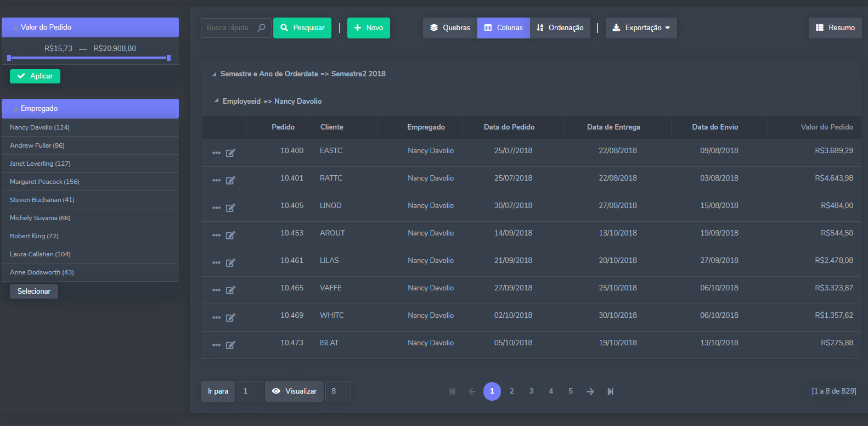Open more options for order 10.469
This screenshot has height=426, width=868.
[x=216, y=317]
